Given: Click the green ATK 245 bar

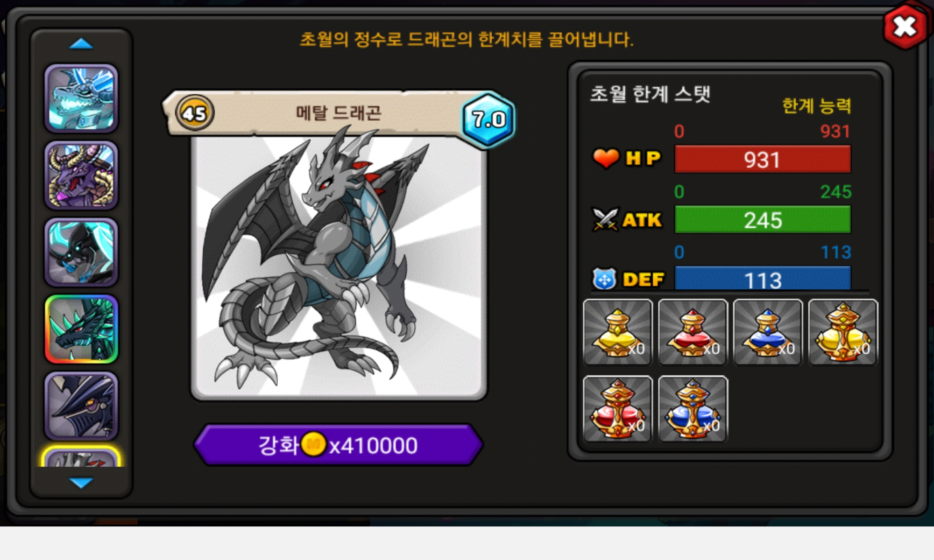Looking at the screenshot, I should click(763, 219).
